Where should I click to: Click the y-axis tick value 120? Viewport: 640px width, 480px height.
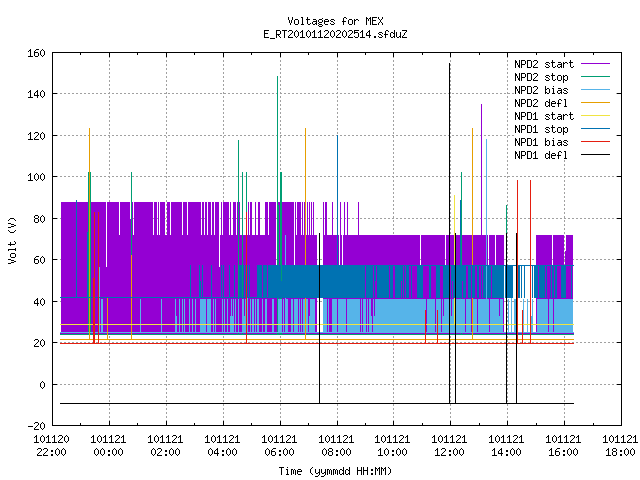pyautogui.click(x=36, y=136)
